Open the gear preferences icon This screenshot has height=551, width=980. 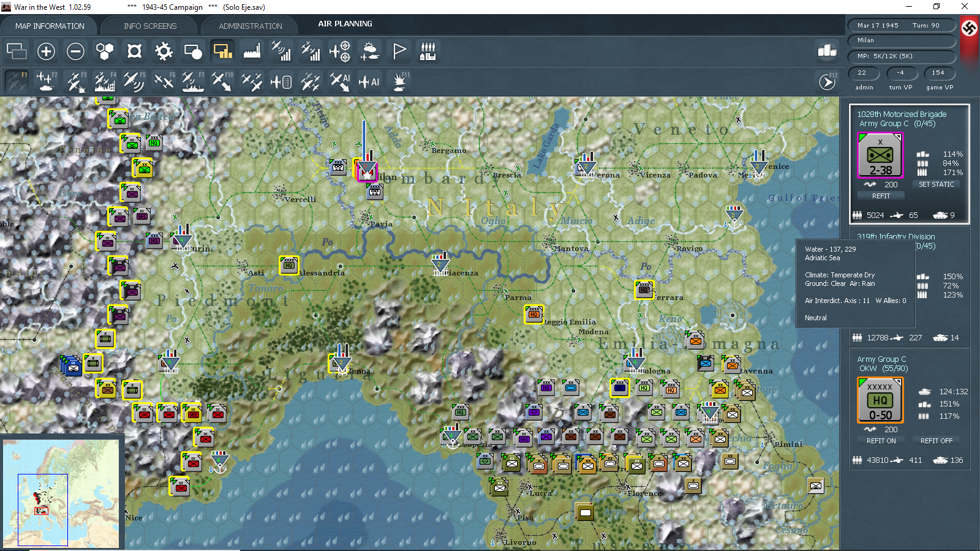coord(164,51)
